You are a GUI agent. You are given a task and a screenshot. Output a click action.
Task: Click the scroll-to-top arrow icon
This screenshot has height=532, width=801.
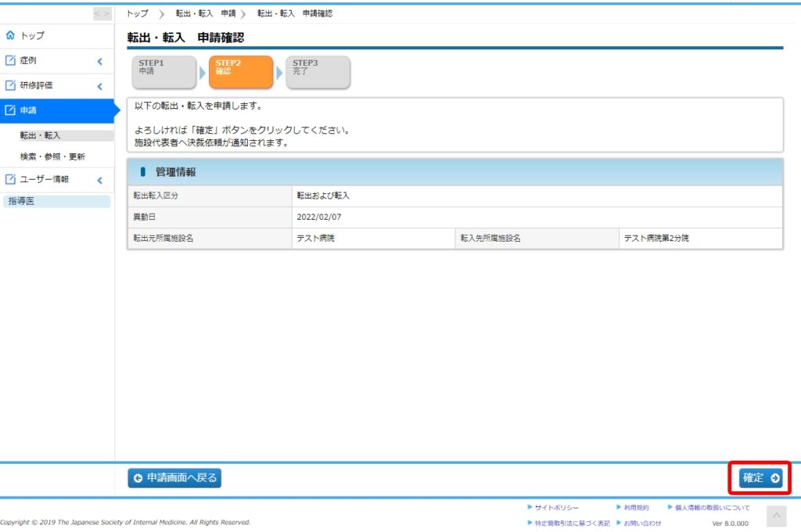(775, 516)
